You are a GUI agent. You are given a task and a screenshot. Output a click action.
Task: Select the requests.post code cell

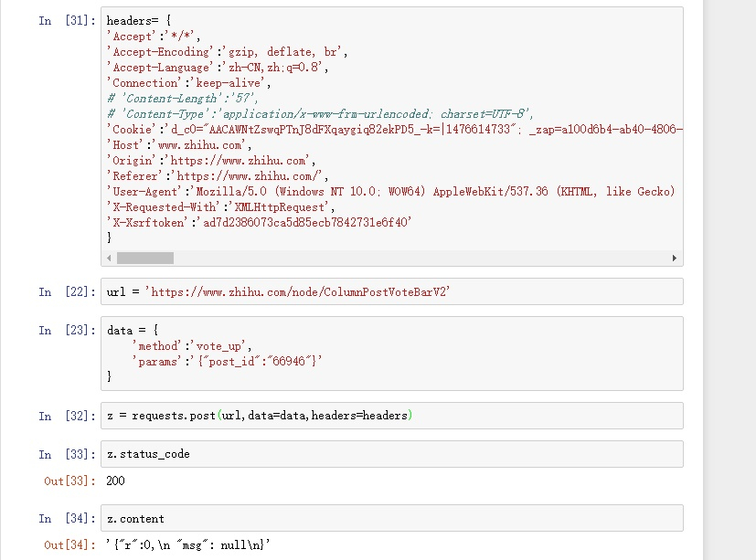click(x=391, y=416)
